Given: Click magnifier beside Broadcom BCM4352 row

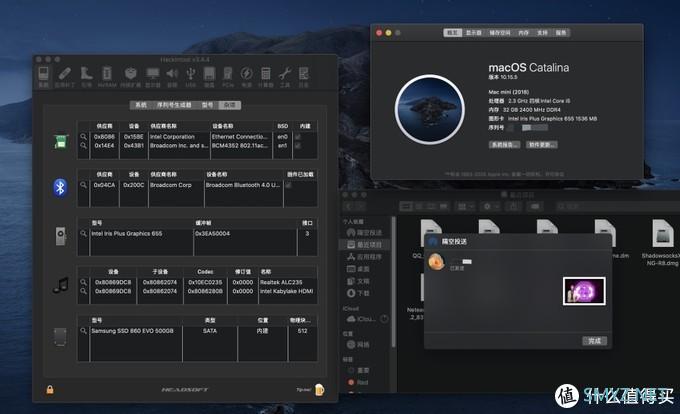Looking at the screenshot, I should [x=83, y=146].
